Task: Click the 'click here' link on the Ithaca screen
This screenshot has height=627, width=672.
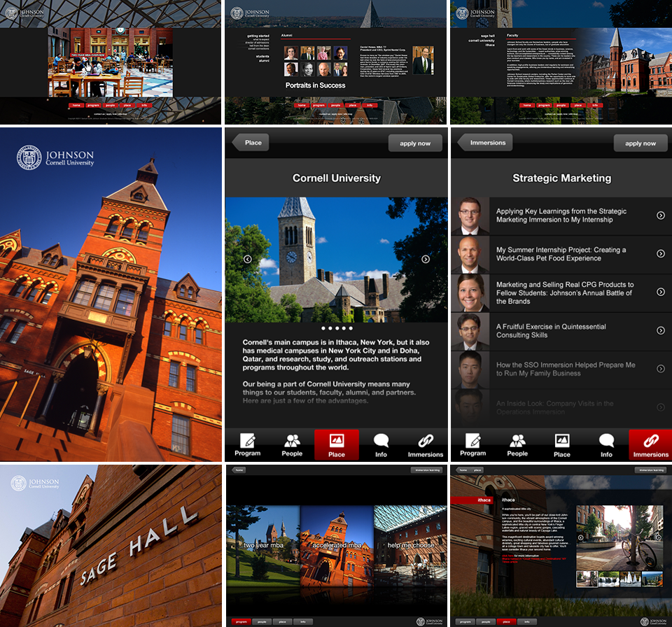Action: coord(507,556)
